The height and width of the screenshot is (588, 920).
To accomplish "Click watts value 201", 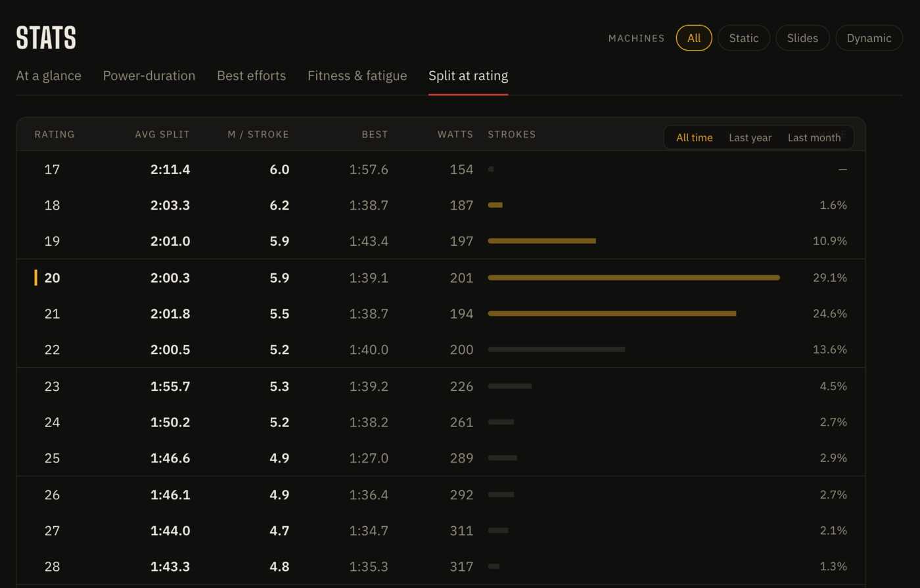I will (x=461, y=278).
